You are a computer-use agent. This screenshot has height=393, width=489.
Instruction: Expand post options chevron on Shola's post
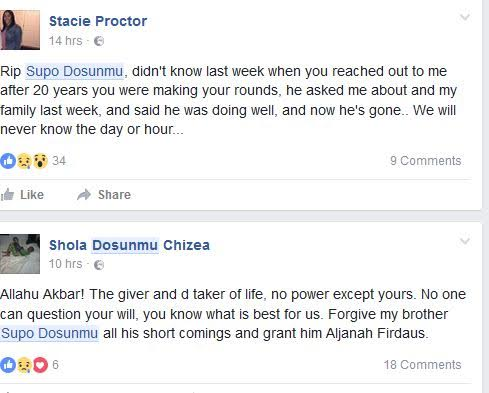click(465, 241)
